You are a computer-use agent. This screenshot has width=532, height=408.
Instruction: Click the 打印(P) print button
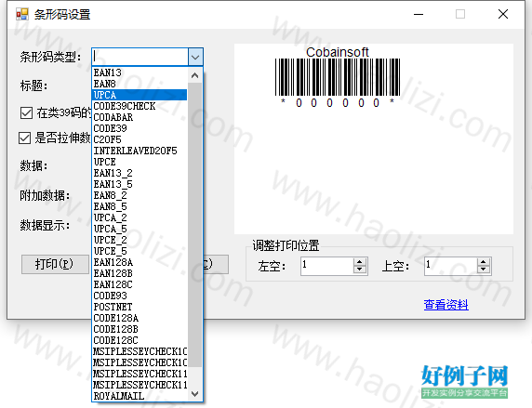(54, 264)
